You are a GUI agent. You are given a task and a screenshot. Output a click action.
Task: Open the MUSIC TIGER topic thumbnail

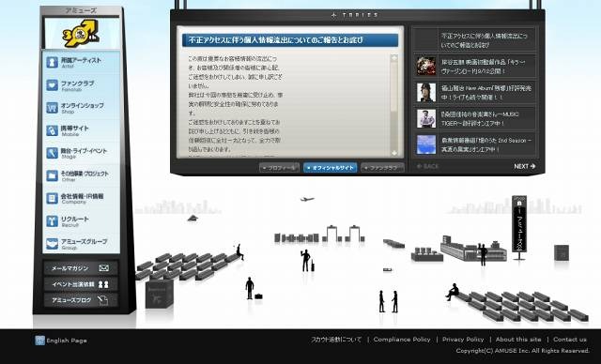pos(426,118)
